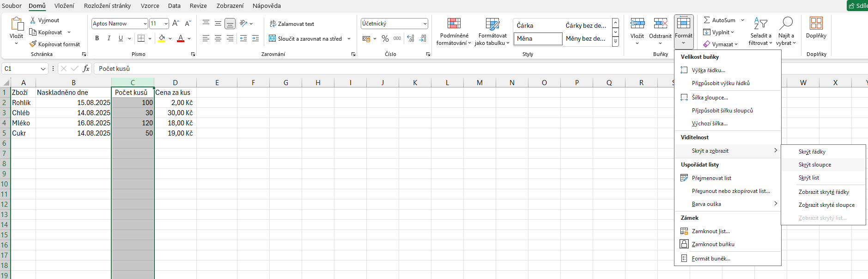Switch to the Vzorce tab
Viewport: 868px width, 279px height.
click(150, 6)
